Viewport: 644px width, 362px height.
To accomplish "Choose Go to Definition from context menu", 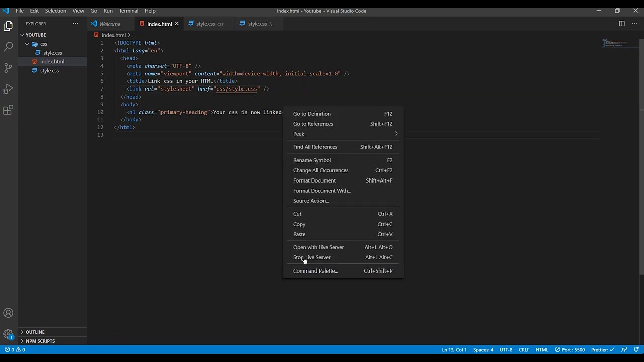I will (x=343, y=114).
